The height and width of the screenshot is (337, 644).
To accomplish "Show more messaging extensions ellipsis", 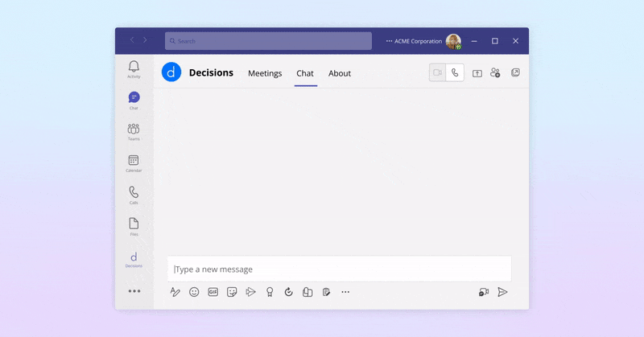I will (345, 292).
